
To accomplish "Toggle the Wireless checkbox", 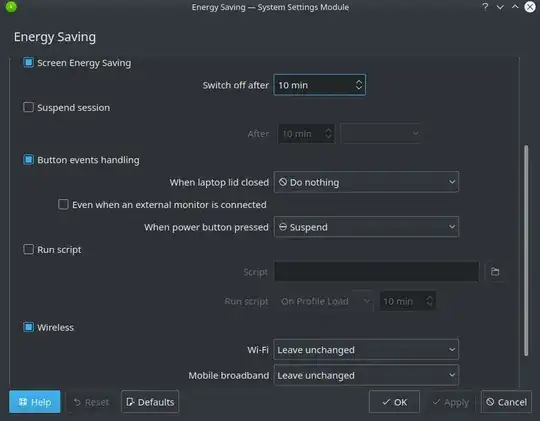I will point(29,327).
